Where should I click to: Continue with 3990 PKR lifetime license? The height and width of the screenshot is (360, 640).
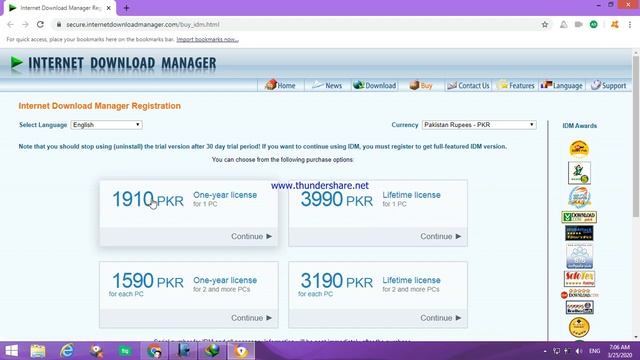coord(440,236)
